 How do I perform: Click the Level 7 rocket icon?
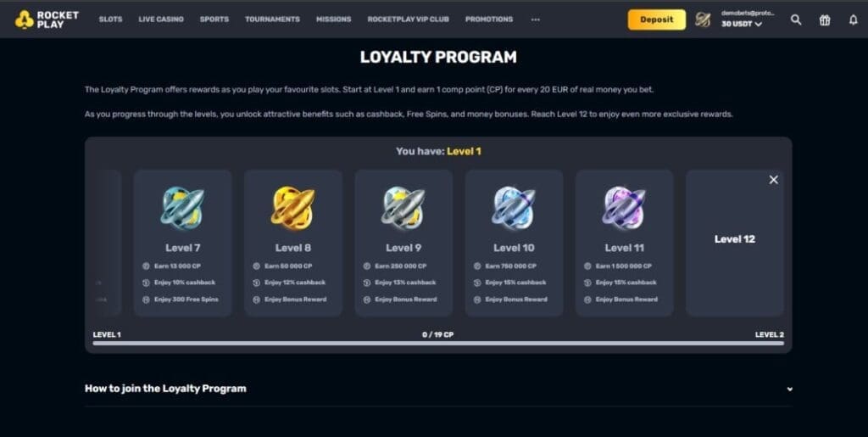pyautogui.click(x=183, y=208)
